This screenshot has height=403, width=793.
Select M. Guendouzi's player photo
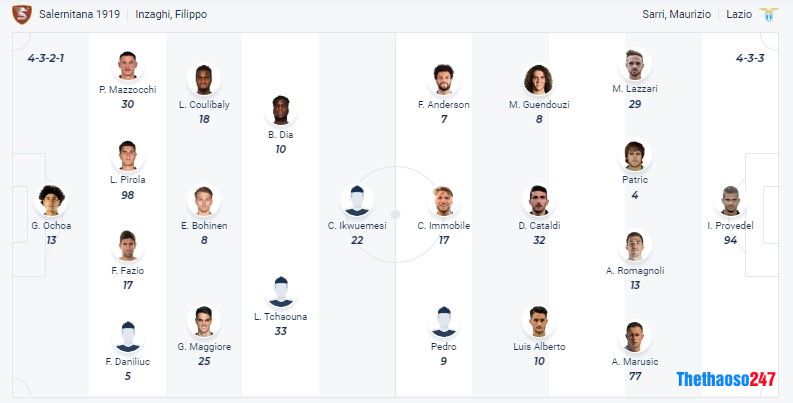[539, 79]
